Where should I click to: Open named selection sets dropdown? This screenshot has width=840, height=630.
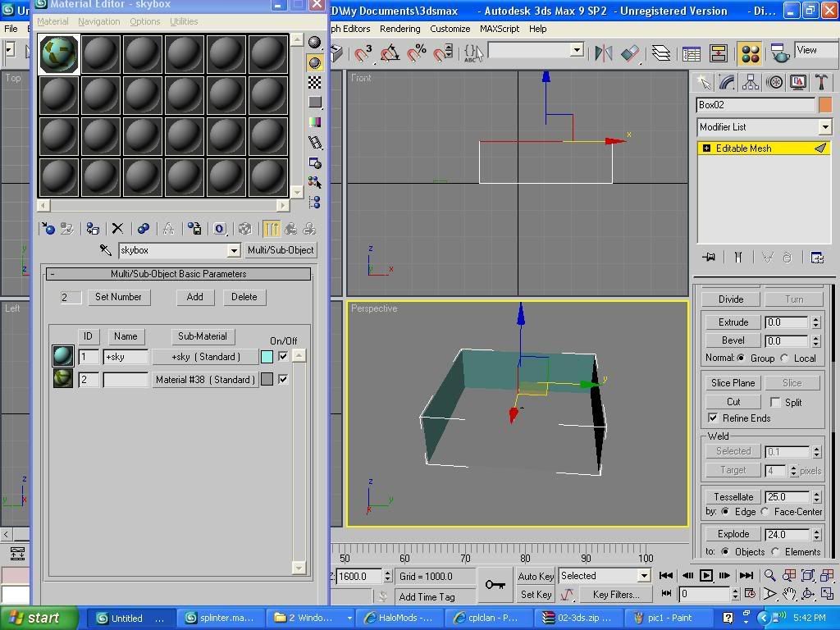point(577,50)
